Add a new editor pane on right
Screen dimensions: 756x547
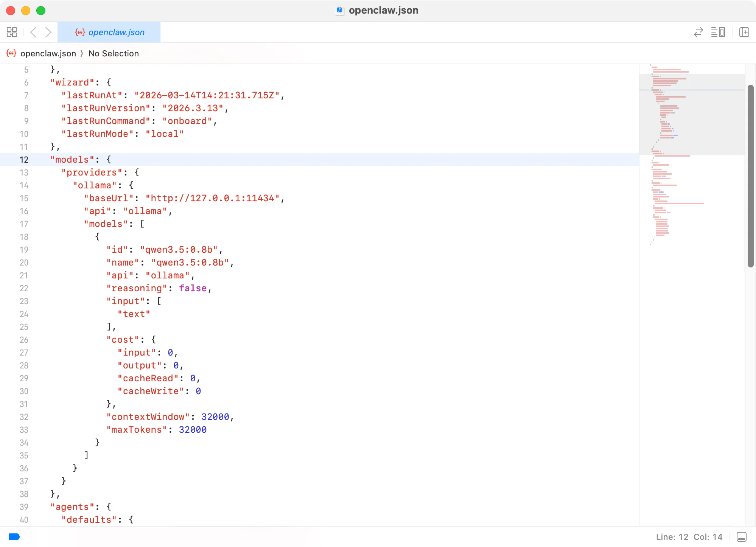pos(744,32)
